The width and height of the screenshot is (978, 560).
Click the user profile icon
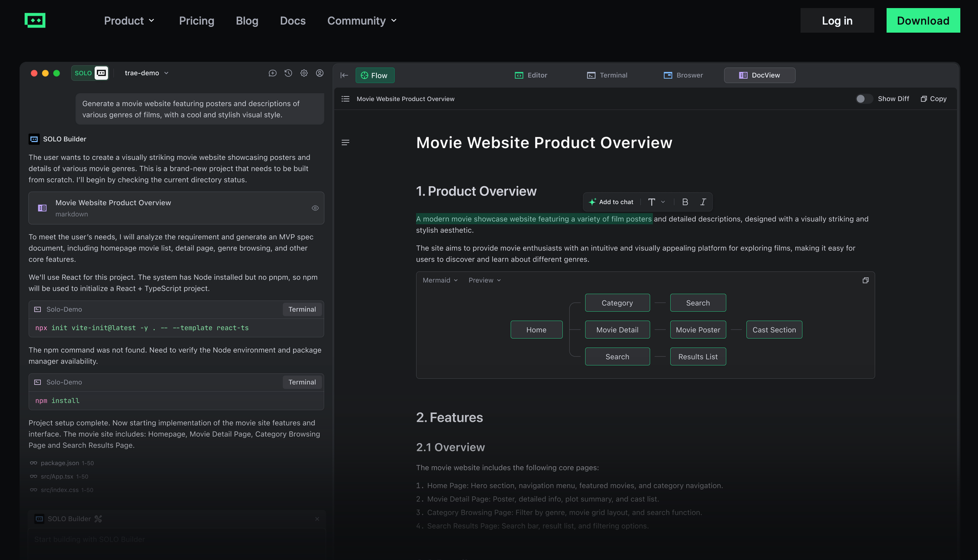320,73
